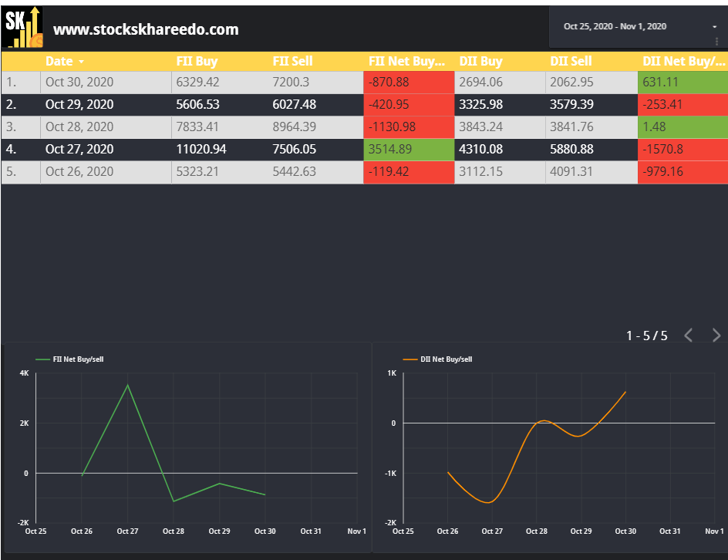Open the www.stockskhareedo.com link
The height and width of the screenshot is (560, 728).
tap(146, 29)
